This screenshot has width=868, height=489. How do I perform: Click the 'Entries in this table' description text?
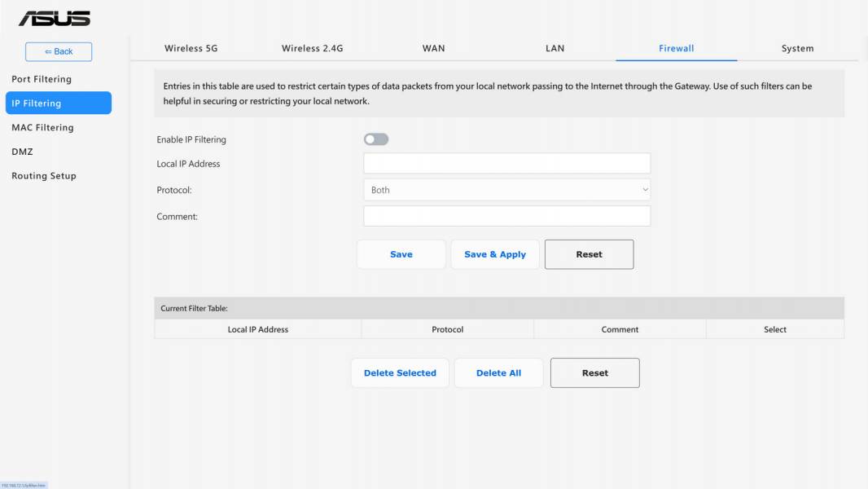487,94
